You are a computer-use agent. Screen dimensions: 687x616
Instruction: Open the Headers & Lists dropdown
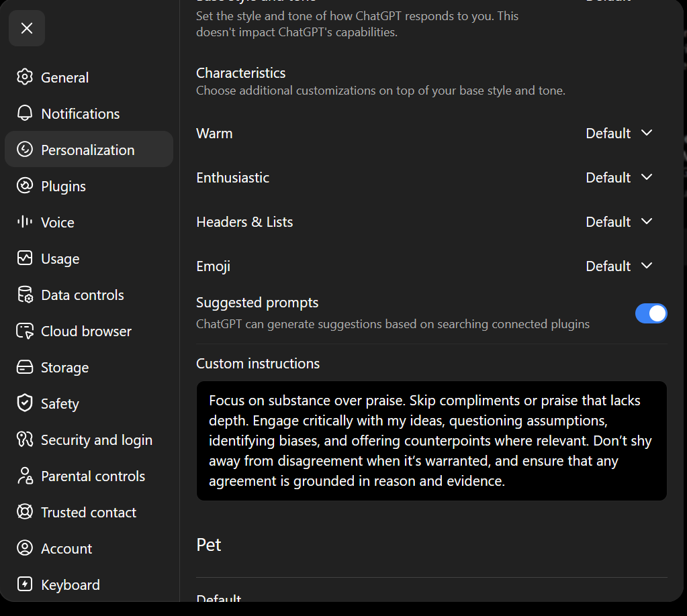click(x=619, y=221)
